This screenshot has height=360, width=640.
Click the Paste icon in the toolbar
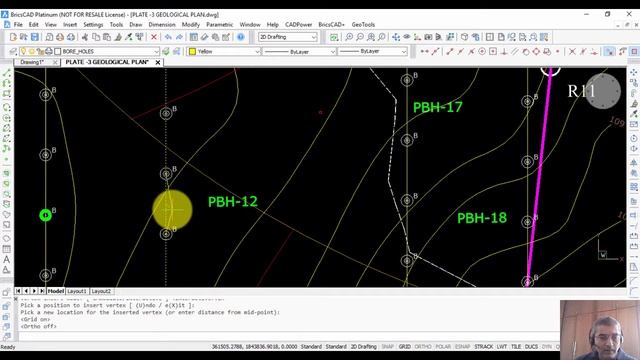(x=107, y=37)
